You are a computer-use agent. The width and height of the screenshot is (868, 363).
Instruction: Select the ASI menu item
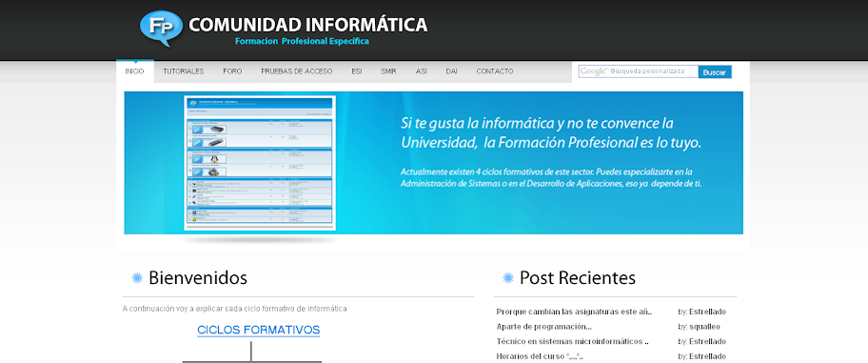coord(422,71)
